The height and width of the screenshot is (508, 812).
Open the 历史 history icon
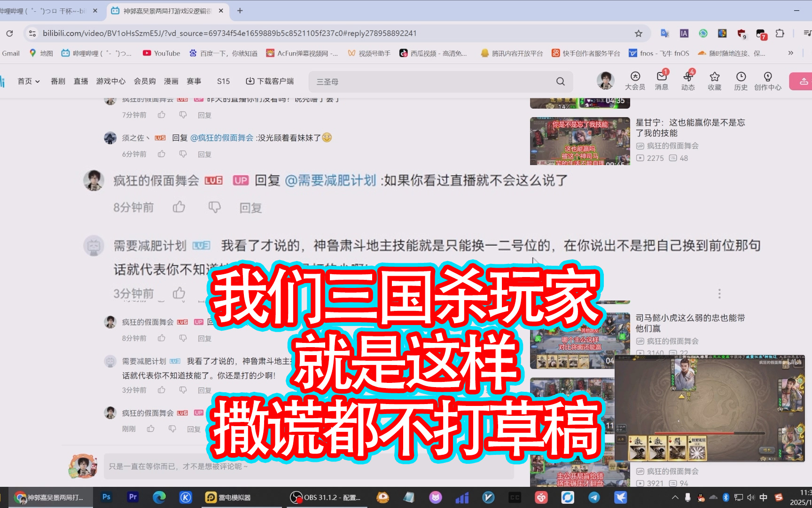(741, 80)
